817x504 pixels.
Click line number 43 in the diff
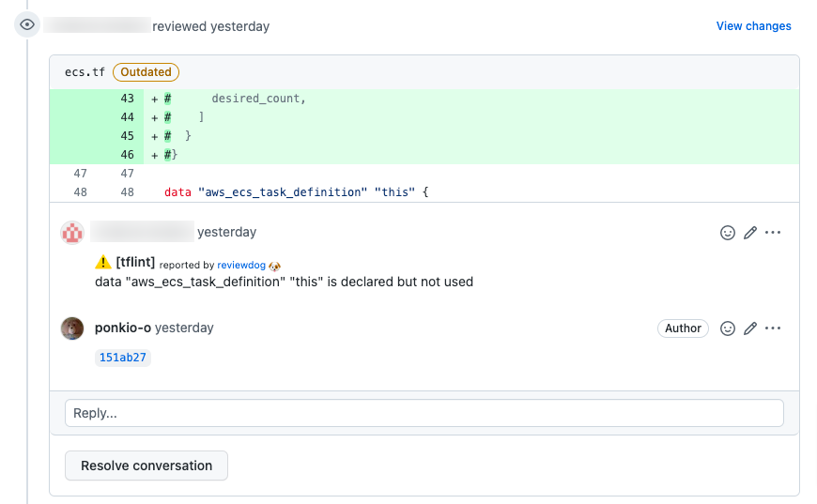coord(127,99)
